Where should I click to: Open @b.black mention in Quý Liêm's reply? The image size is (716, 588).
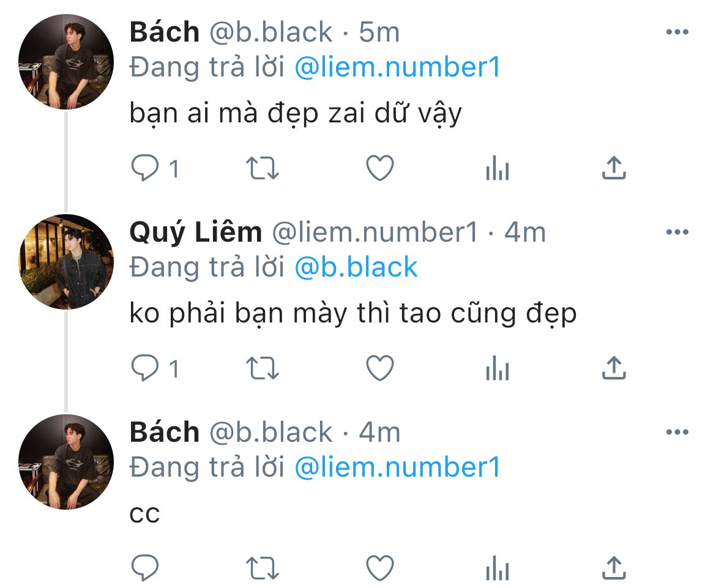click(356, 267)
